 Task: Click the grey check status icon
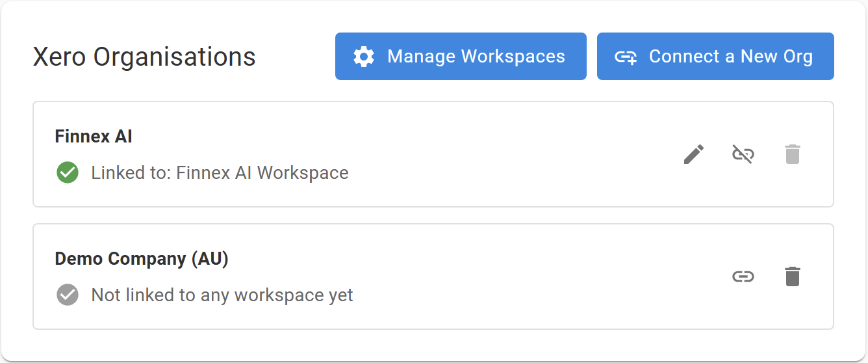click(68, 295)
